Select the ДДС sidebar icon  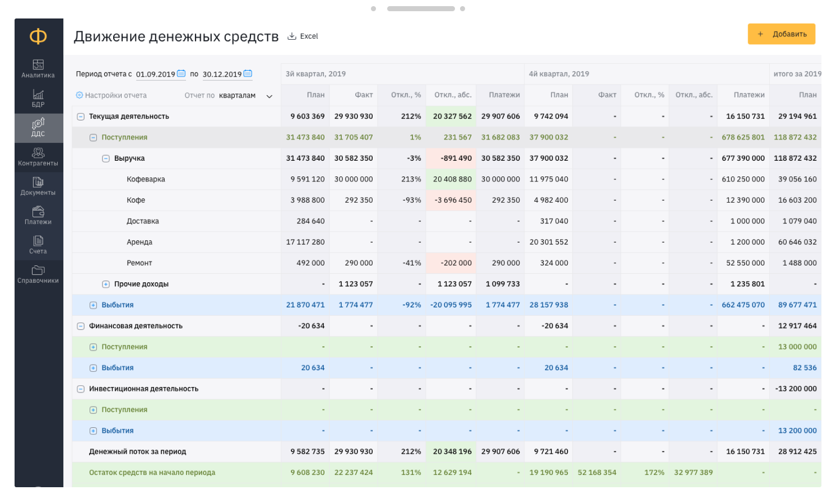38,124
